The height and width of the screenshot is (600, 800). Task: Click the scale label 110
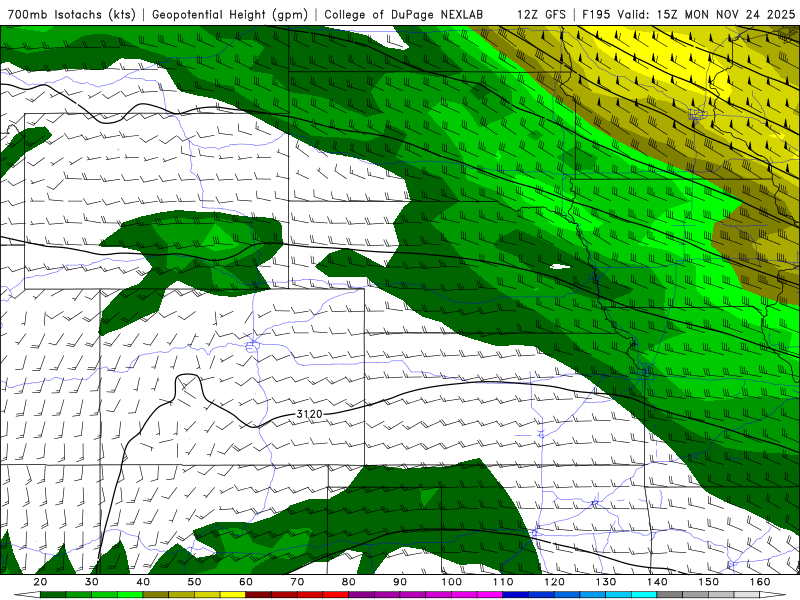pos(503,582)
